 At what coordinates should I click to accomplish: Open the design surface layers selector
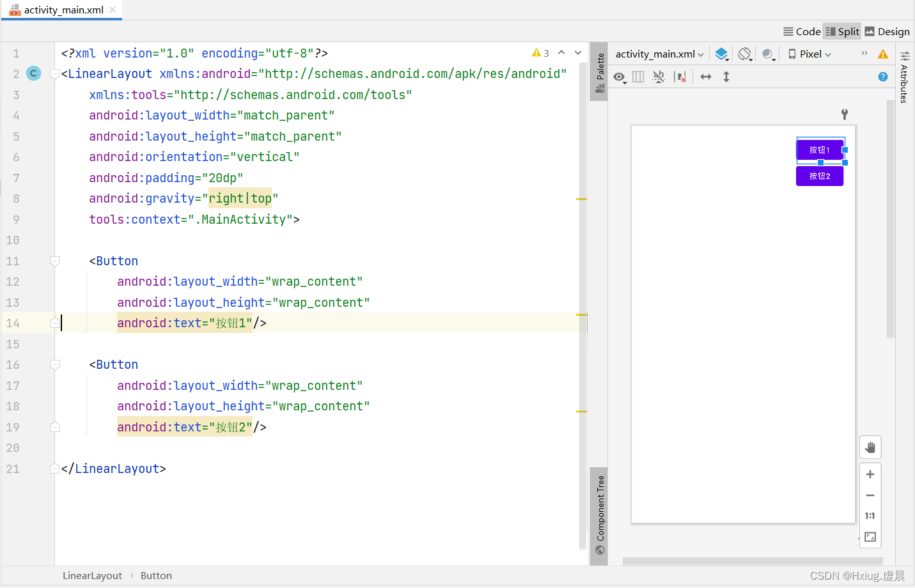click(x=722, y=54)
